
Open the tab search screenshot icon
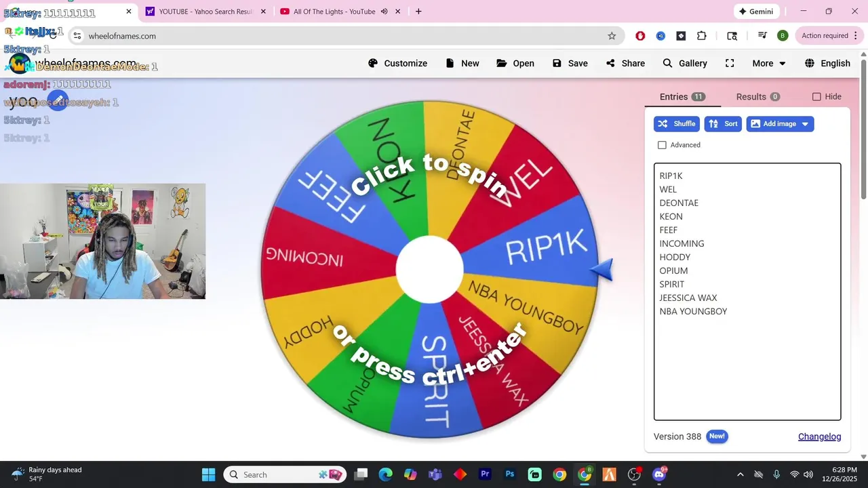coord(732,36)
